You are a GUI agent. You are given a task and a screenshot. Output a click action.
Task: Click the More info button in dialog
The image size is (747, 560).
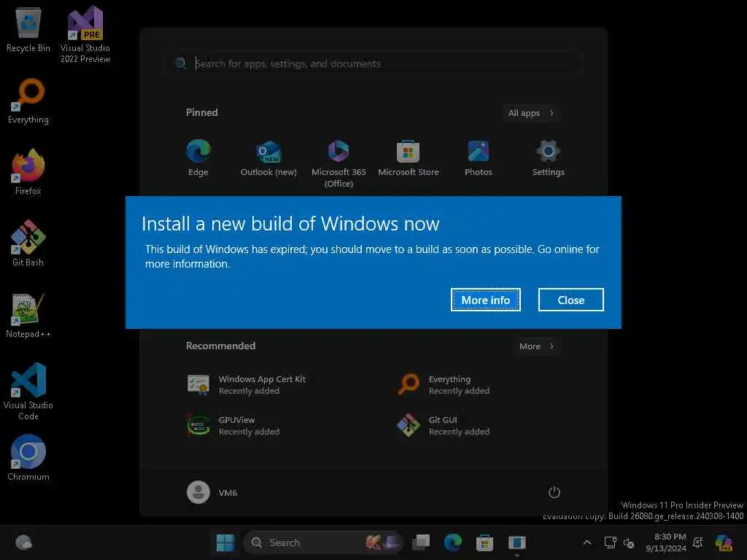click(x=485, y=300)
